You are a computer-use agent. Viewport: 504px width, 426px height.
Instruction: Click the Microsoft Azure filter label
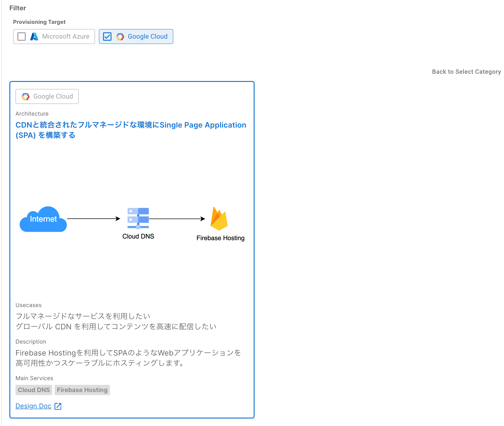coord(66,37)
